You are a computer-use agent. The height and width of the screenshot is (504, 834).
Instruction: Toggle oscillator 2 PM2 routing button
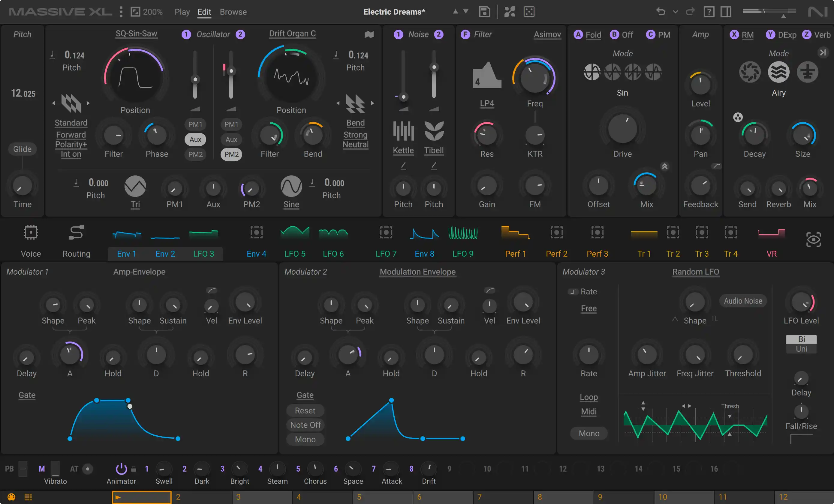(x=231, y=154)
